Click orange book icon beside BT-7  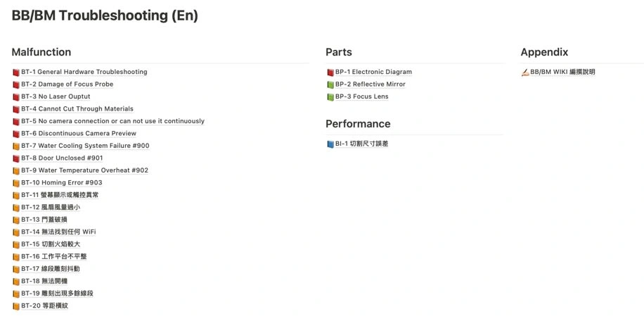(16, 146)
